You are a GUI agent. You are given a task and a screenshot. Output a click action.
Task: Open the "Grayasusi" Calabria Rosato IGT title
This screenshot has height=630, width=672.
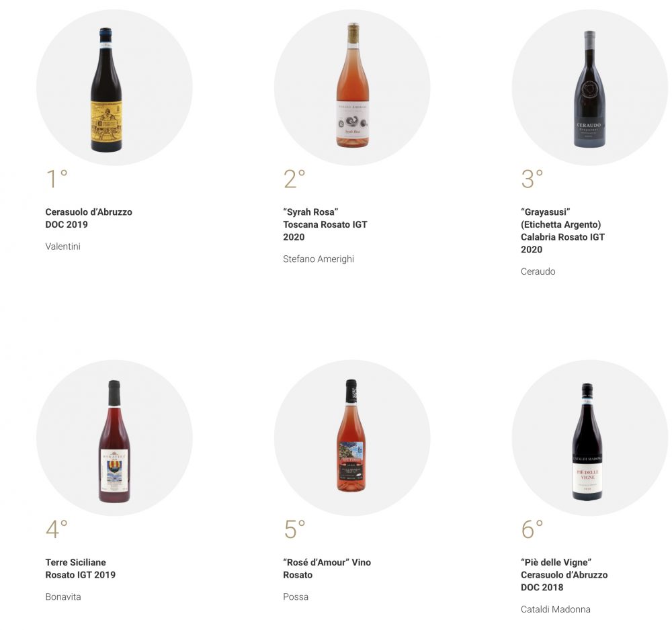coord(562,230)
